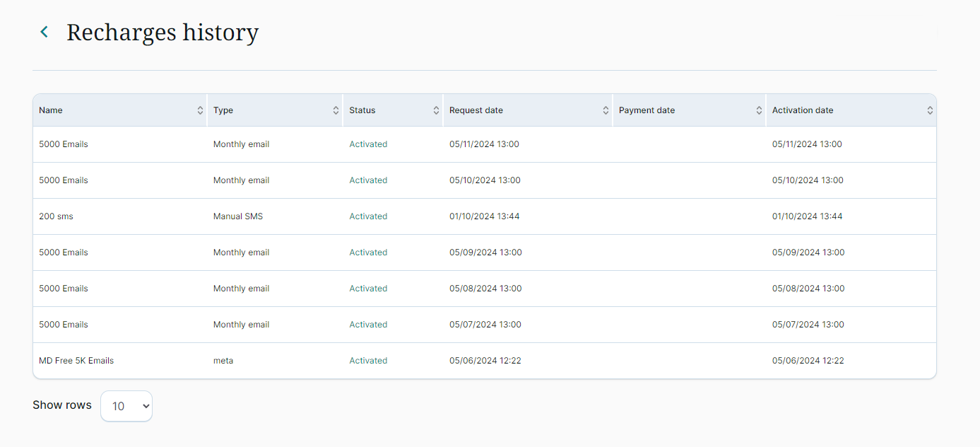The image size is (980, 447).
Task: Click the Name column header label
Action: pos(51,110)
